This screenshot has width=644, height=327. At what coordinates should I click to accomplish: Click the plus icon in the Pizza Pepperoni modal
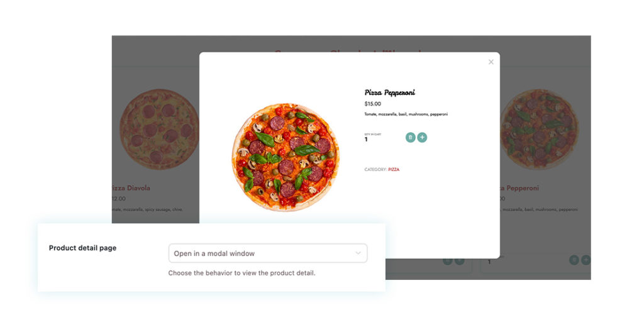422,137
